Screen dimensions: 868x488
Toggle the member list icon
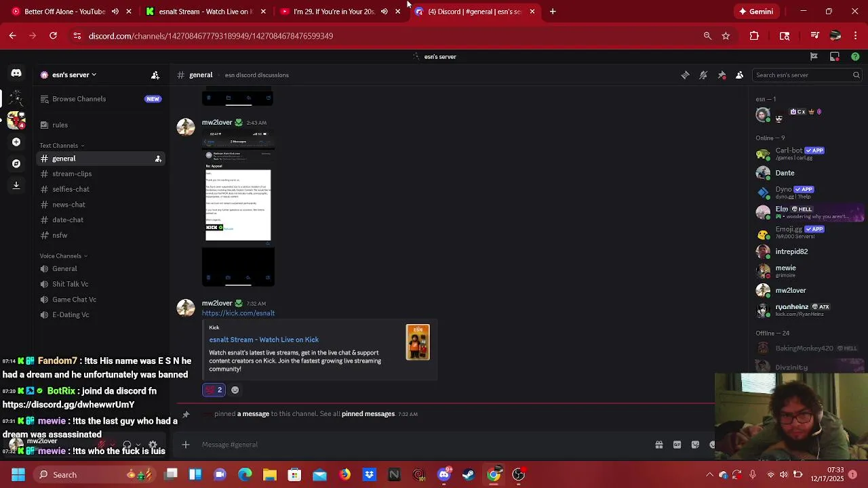(x=740, y=75)
